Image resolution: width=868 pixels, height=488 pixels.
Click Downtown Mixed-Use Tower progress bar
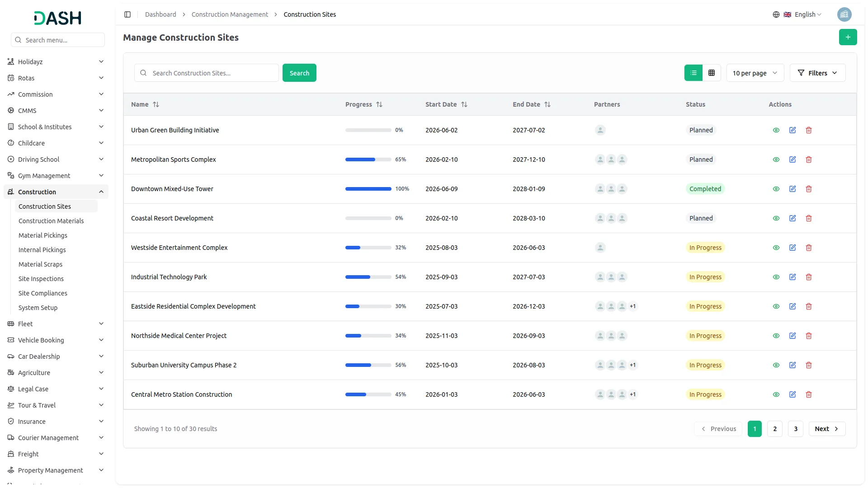point(368,189)
